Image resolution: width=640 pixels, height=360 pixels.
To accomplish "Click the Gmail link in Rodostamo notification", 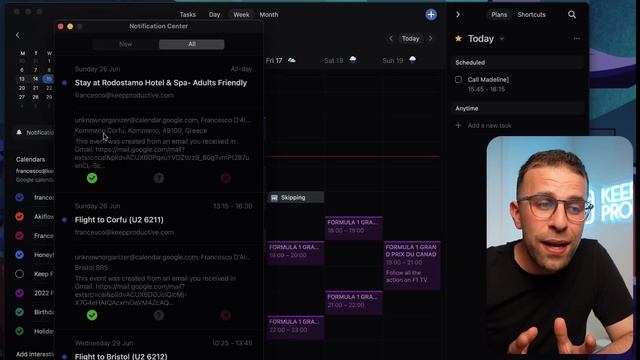I will [162, 158].
